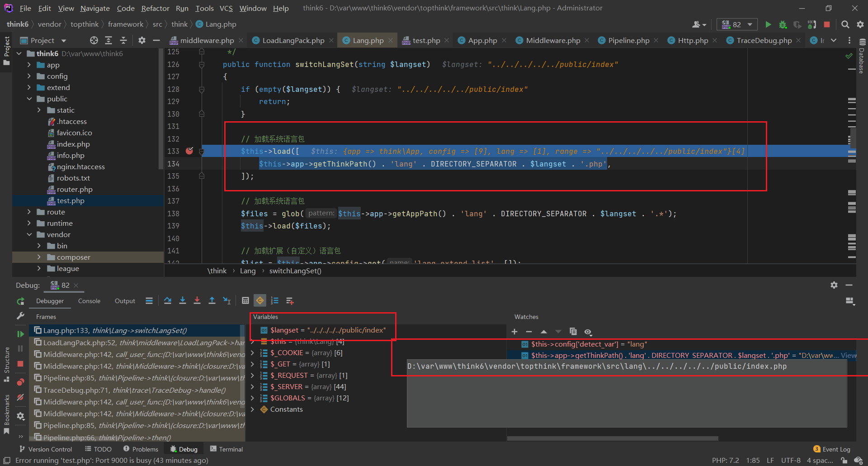Click the Select Opened File target icon
868x466 pixels.
pyautogui.click(x=94, y=40)
